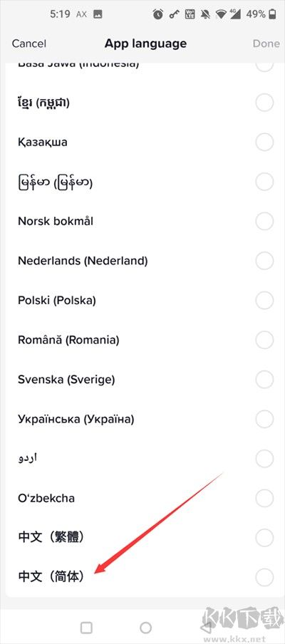Screen dimensions: 285x644
Task: Choose the Română (Romania) language entry
Action: [x=142, y=340]
